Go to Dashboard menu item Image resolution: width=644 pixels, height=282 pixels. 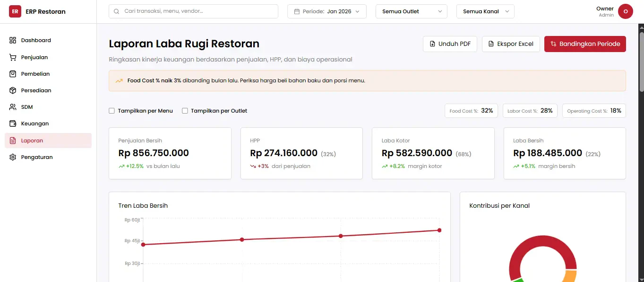tap(48, 40)
